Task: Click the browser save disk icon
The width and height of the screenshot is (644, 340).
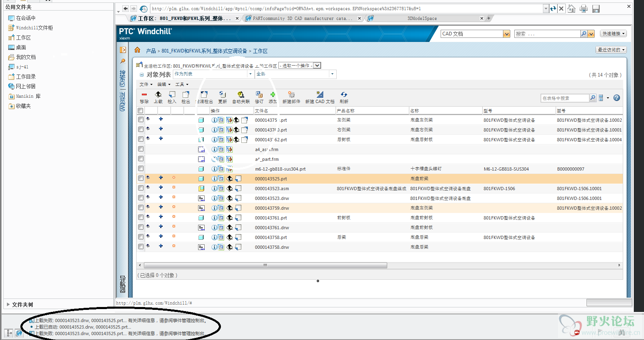Action: coord(596,9)
